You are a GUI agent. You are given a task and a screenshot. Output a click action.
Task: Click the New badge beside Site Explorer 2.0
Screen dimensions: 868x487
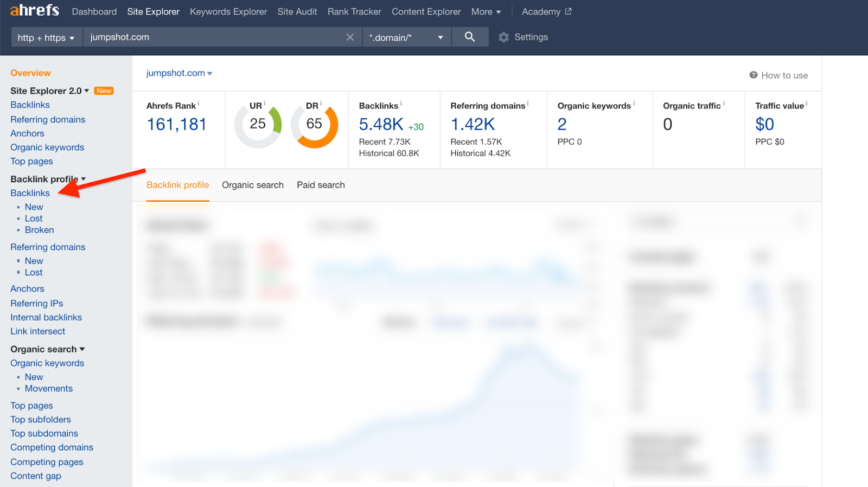(104, 91)
